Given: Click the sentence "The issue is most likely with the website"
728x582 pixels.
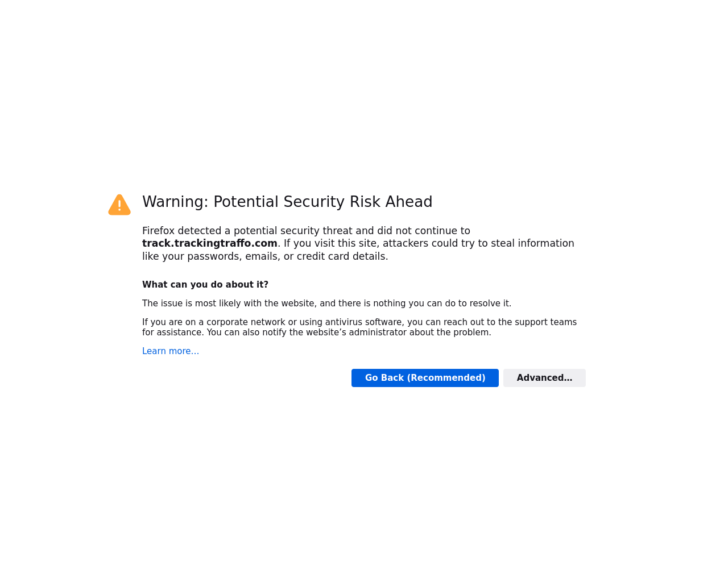Looking at the screenshot, I should [x=229, y=304].
